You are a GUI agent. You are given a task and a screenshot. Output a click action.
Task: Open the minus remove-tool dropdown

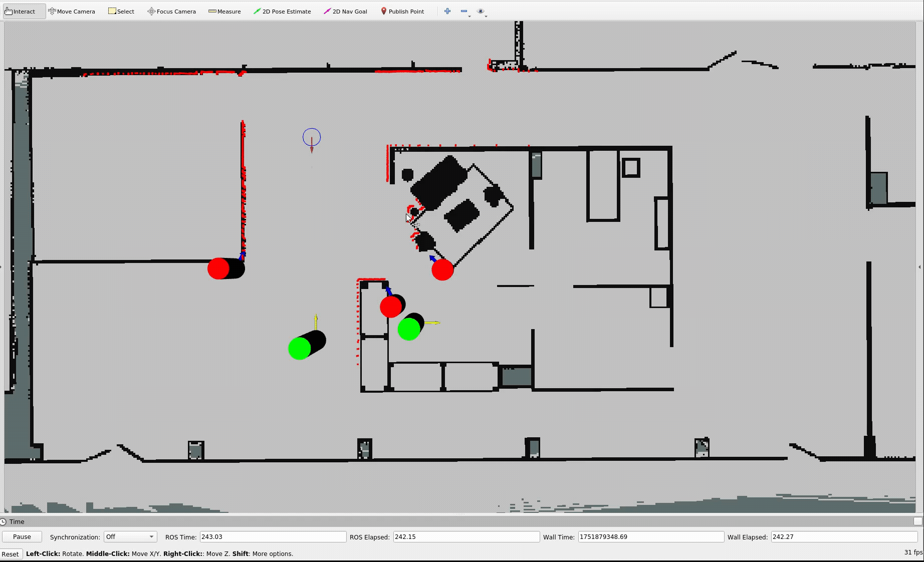tap(465, 12)
